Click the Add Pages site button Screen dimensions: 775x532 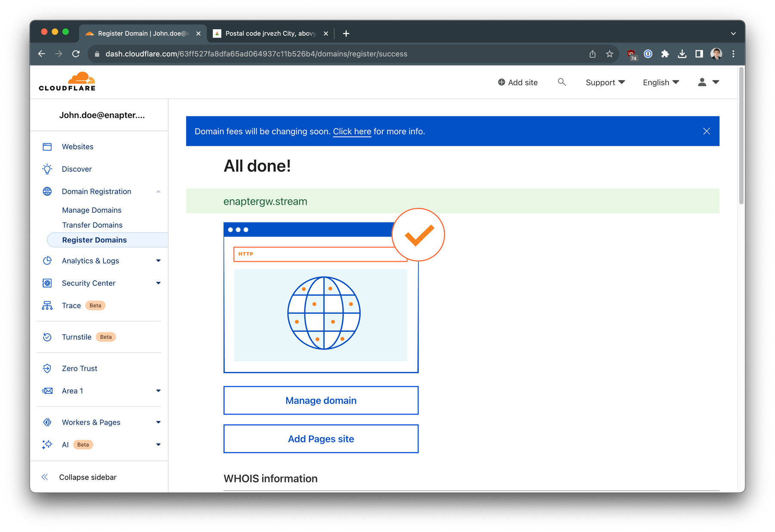[321, 439]
